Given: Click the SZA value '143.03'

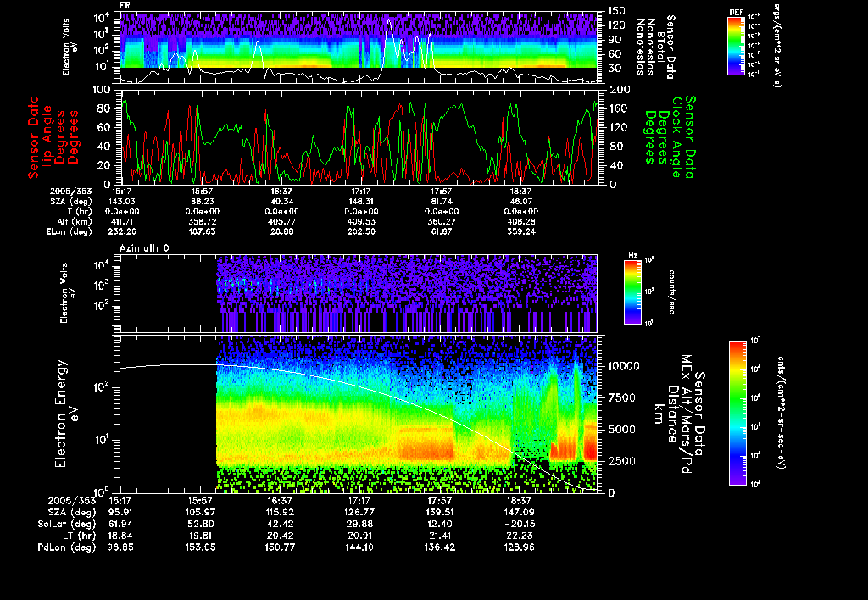Looking at the screenshot, I should [x=122, y=202].
